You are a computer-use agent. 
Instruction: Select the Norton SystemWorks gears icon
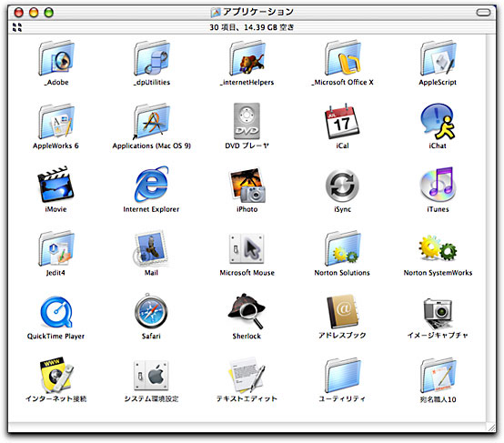(x=438, y=248)
